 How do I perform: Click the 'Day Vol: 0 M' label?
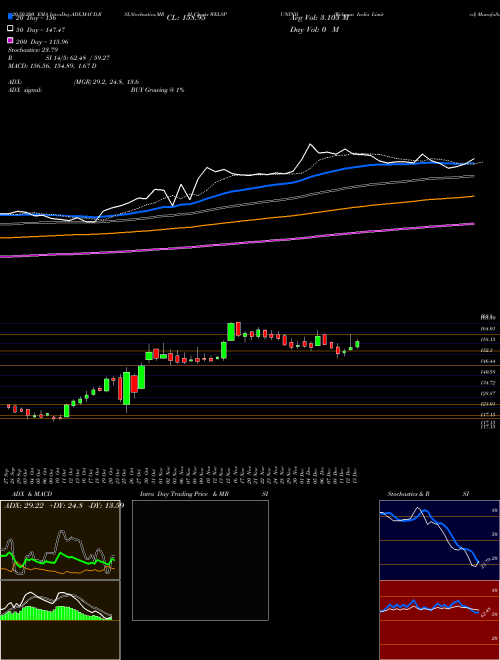[x=314, y=29]
